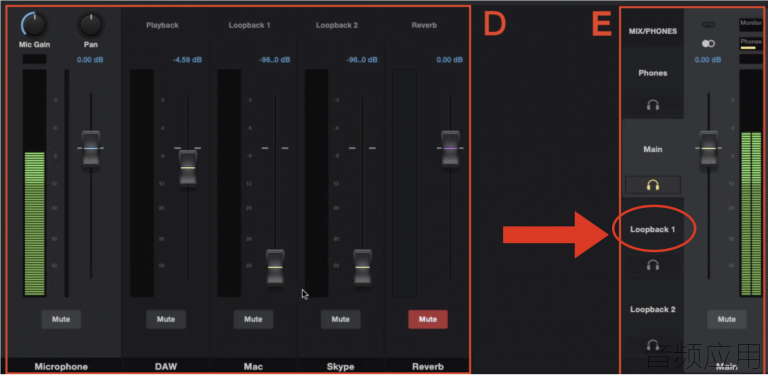The height and width of the screenshot is (375, 768).
Task: Click the DAW Playback fader handle
Action: pyautogui.click(x=188, y=168)
